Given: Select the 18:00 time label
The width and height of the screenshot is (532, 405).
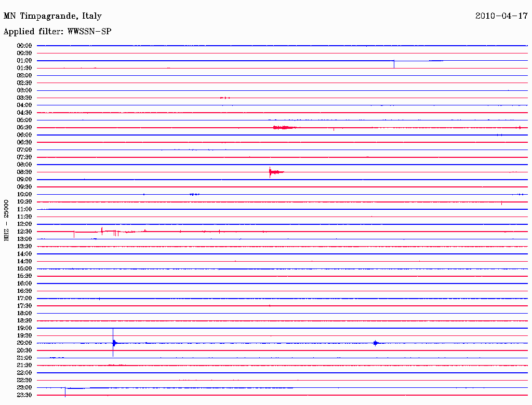Looking at the screenshot, I should tap(24, 314).
